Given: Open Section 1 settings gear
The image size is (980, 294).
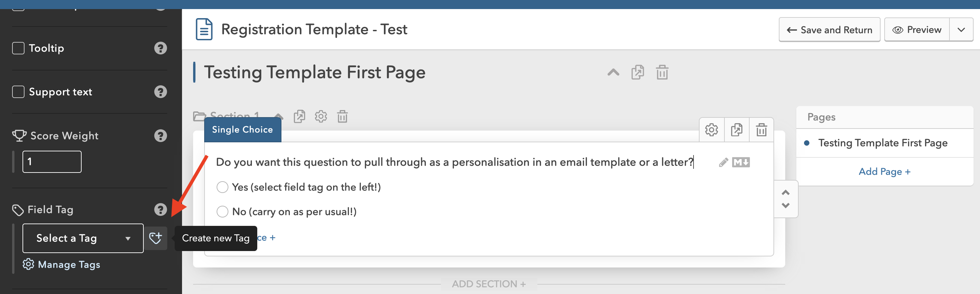Looking at the screenshot, I should coord(321,116).
